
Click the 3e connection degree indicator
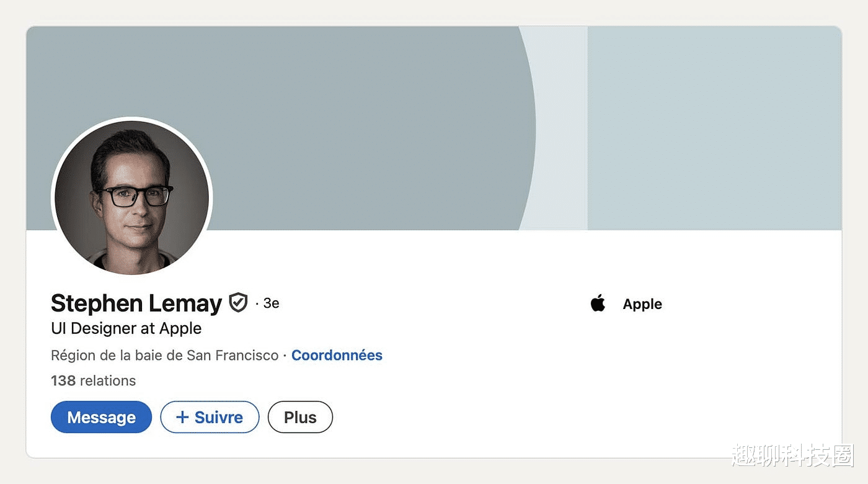[271, 303]
